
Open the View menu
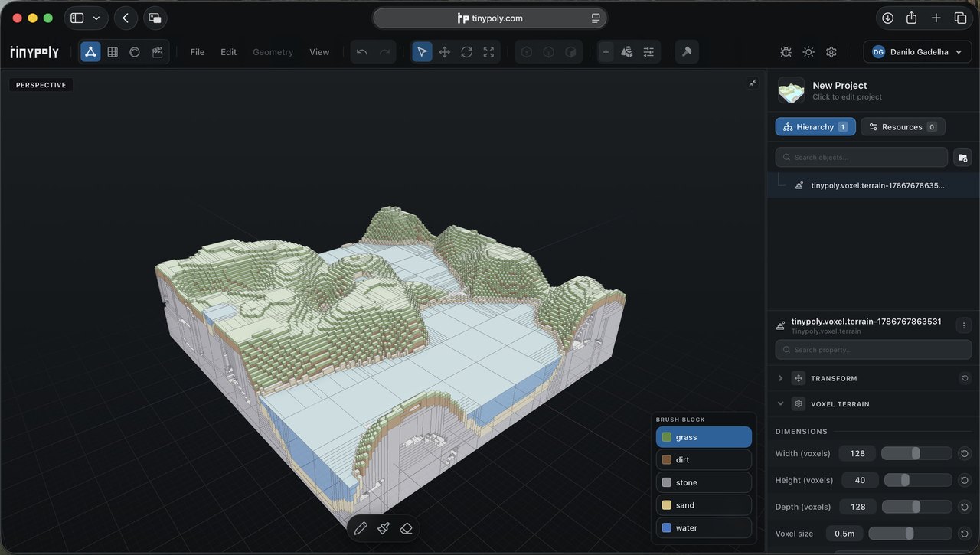[x=319, y=52]
